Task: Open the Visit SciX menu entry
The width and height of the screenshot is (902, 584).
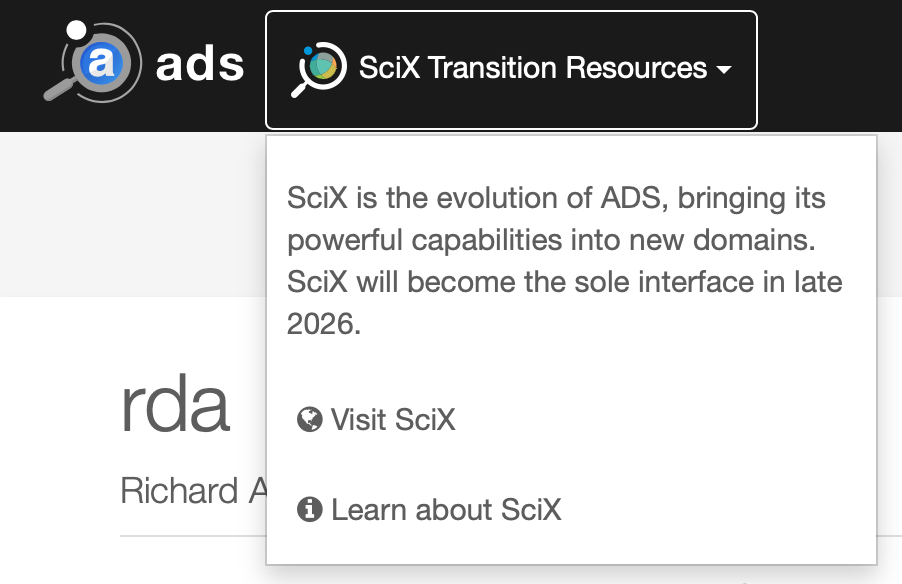Action: coord(392,419)
